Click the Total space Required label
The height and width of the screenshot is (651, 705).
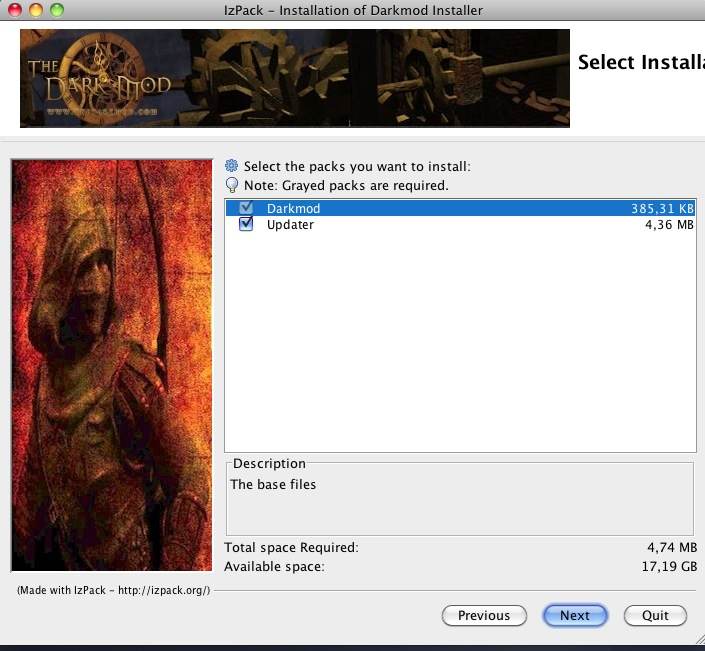click(x=291, y=547)
